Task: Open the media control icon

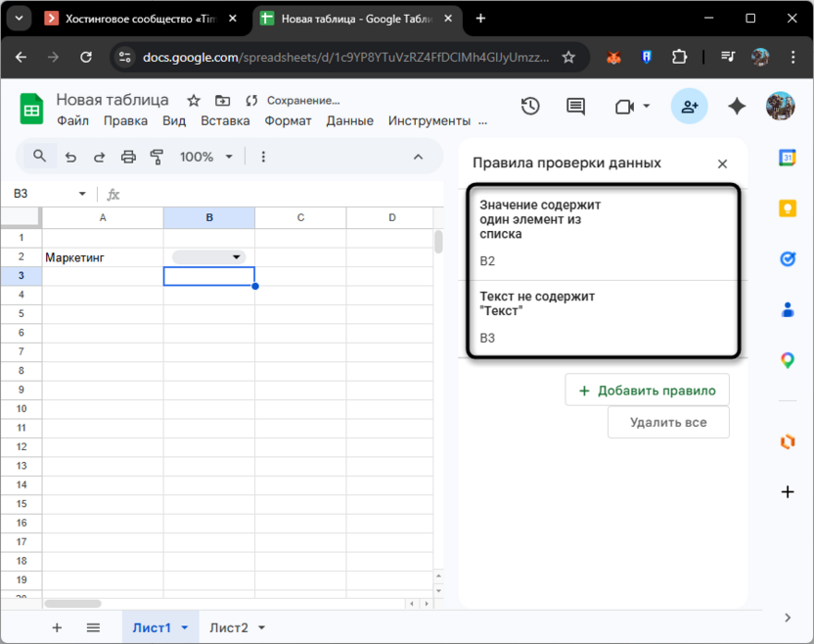Action: click(x=728, y=57)
